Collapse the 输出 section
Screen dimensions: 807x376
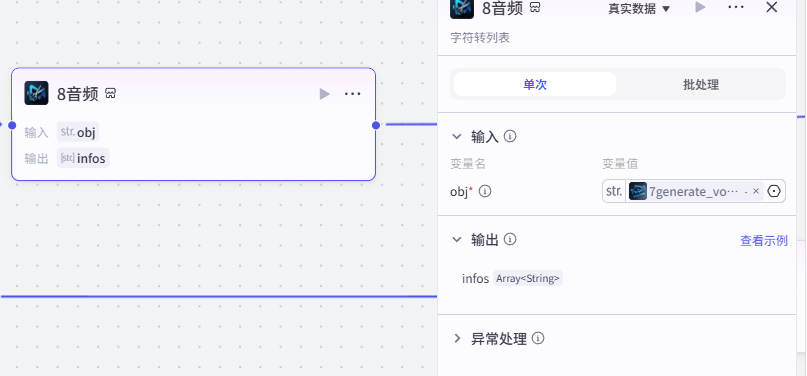[x=457, y=239]
